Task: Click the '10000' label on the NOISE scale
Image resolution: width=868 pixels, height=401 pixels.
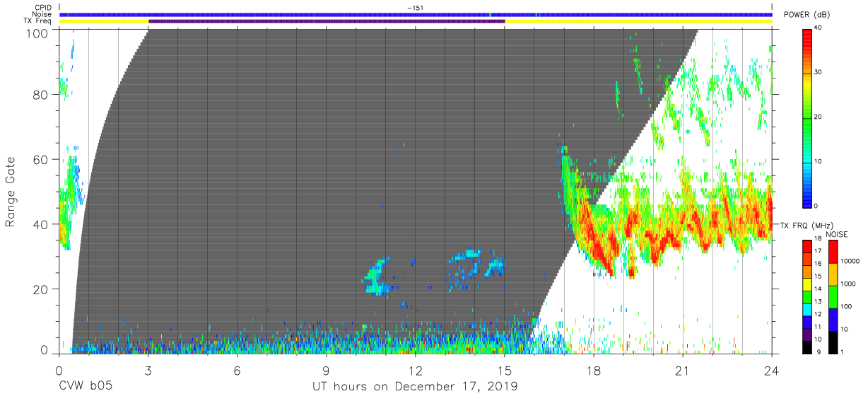Action: point(850,262)
